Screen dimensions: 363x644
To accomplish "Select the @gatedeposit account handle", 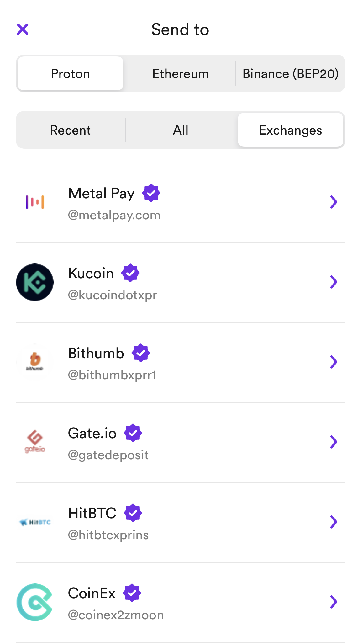I will [x=108, y=455].
